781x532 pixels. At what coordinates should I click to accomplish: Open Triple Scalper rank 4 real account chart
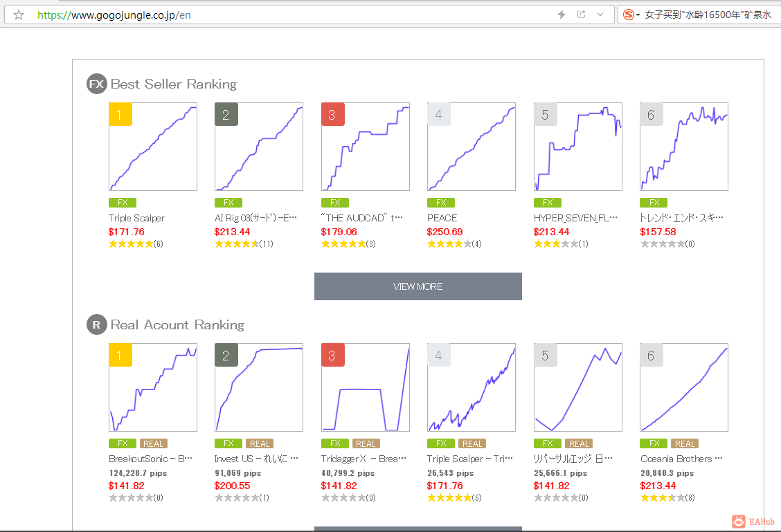[472, 387]
